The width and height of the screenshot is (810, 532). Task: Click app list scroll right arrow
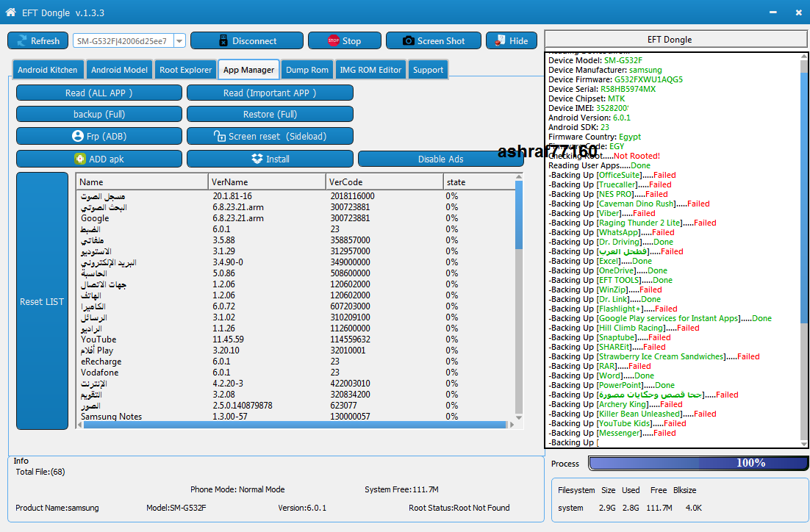click(x=512, y=425)
